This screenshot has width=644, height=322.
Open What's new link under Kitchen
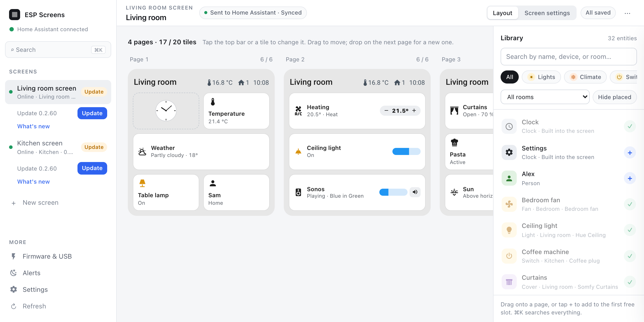click(x=33, y=182)
